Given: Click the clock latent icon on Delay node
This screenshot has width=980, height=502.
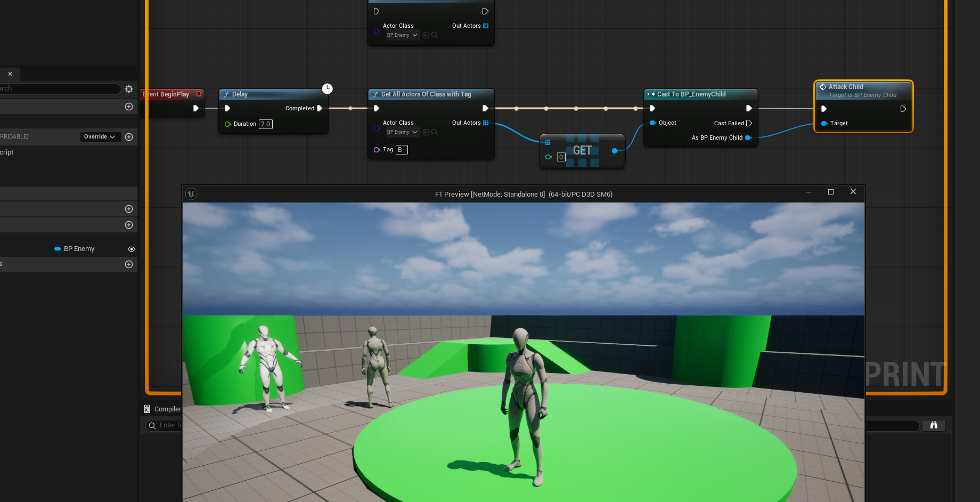Looking at the screenshot, I should click(x=327, y=88).
